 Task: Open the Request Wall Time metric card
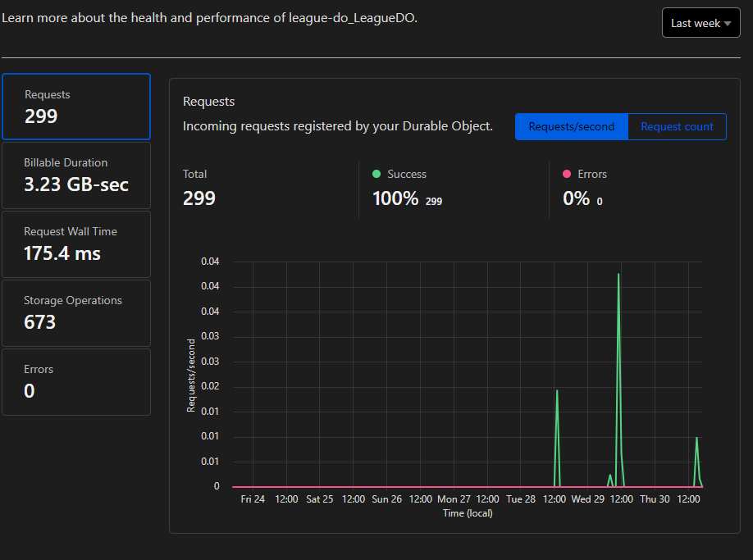[x=76, y=244]
